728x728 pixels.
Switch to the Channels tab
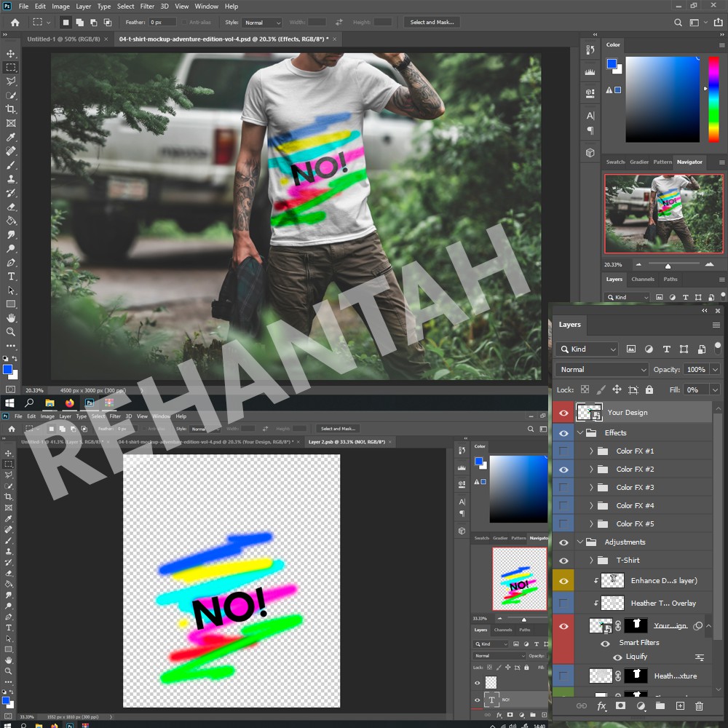(644, 279)
